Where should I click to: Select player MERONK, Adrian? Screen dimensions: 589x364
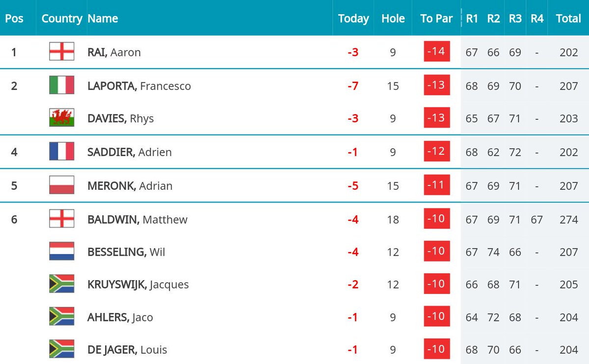130,186
